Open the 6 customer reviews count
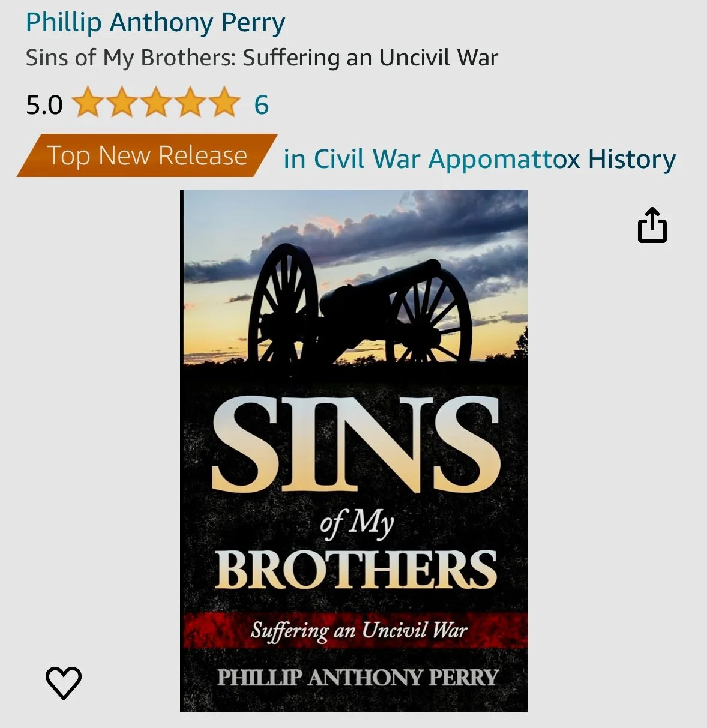This screenshot has height=728, width=707. [x=261, y=105]
